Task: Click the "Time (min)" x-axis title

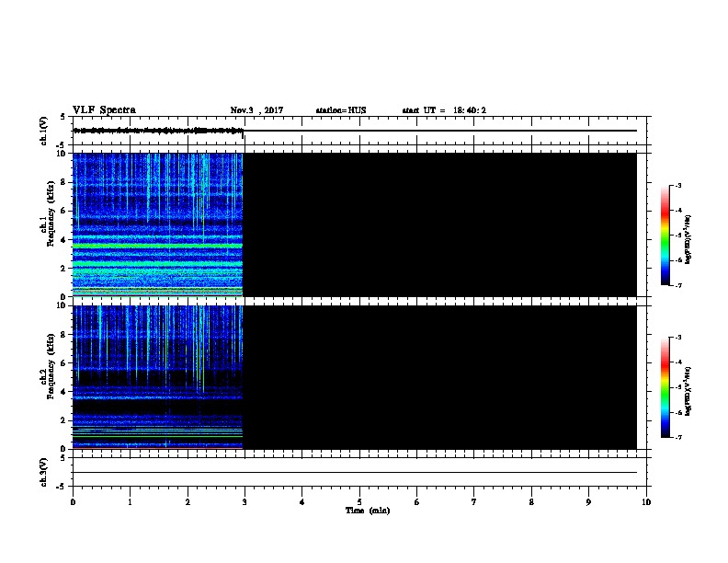Action: [368, 511]
